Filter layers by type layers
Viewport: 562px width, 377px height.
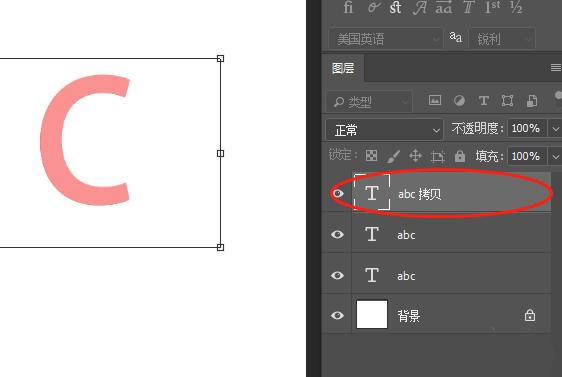[484, 101]
